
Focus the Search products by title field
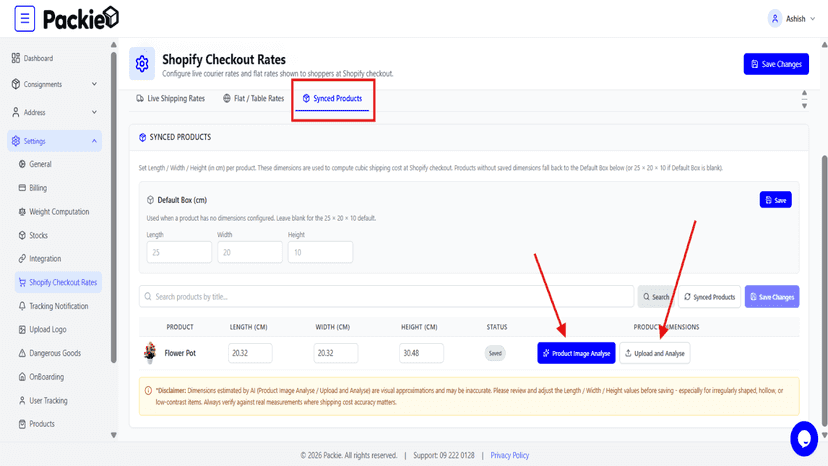point(387,296)
